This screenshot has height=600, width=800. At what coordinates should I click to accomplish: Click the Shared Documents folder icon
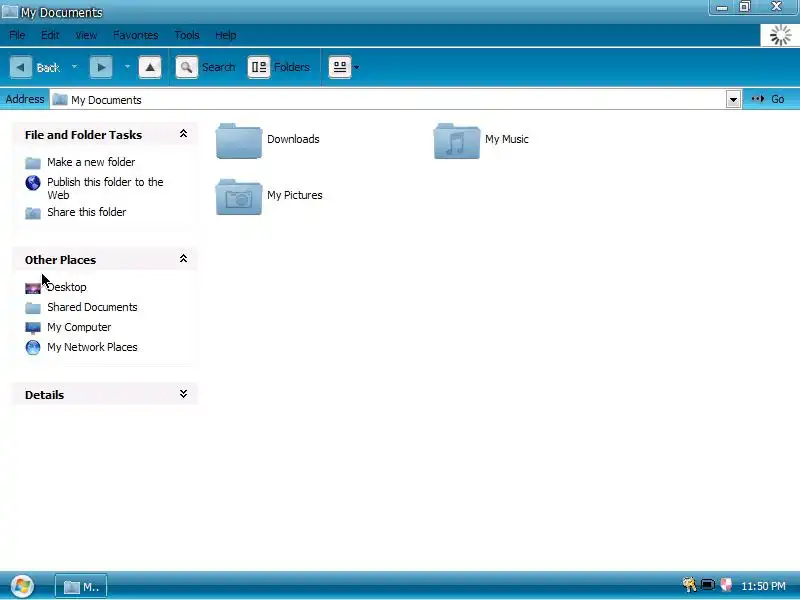(x=33, y=308)
